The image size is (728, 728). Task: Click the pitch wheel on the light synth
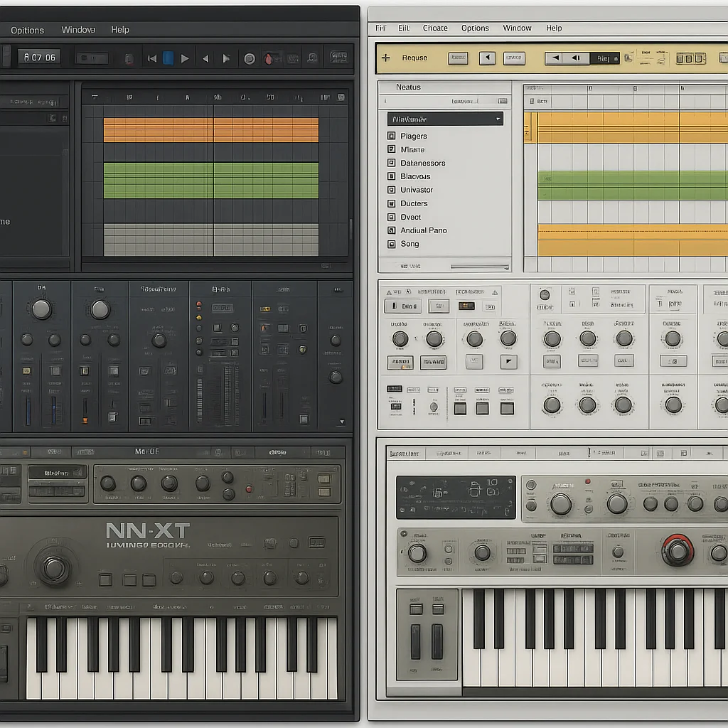[415, 642]
